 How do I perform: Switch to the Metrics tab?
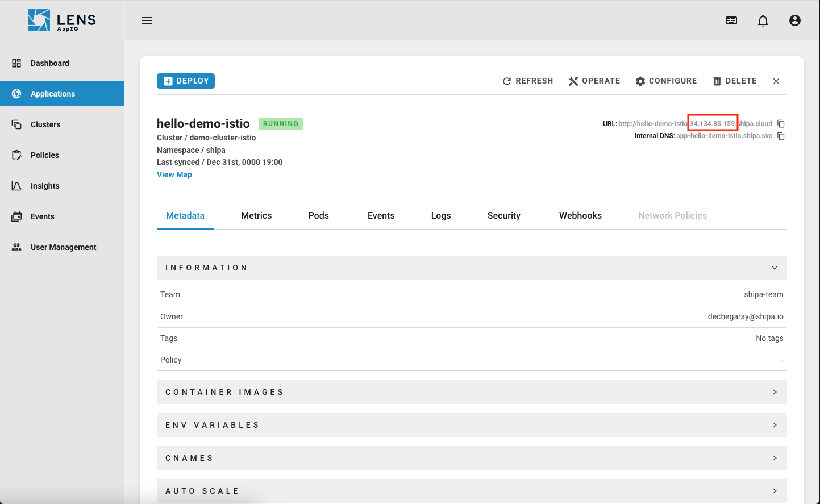pyautogui.click(x=256, y=215)
